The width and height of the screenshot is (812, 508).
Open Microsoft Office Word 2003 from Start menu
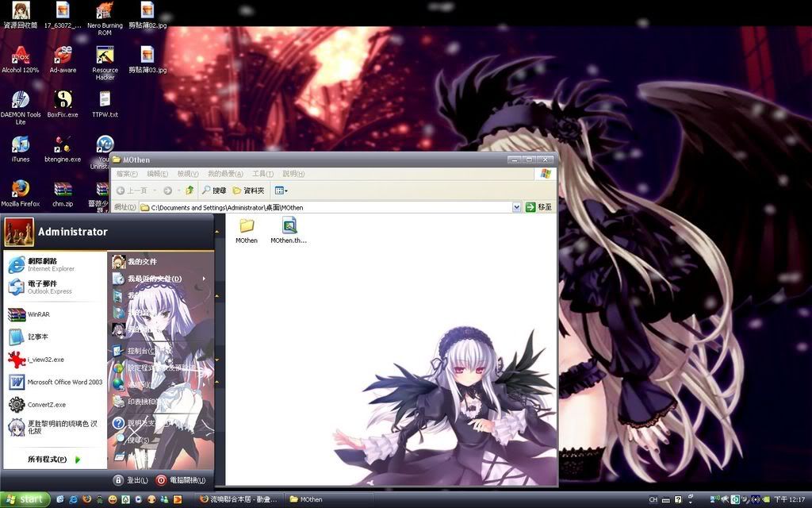click(x=55, y=382)
